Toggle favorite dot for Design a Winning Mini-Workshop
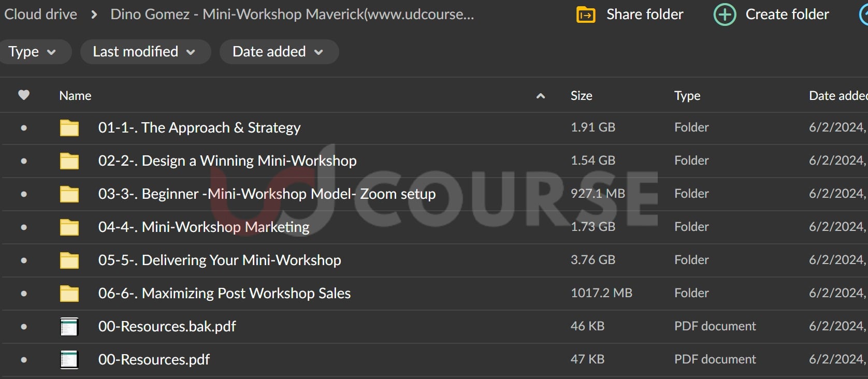 pyautogui.click(x=24, y=161)
